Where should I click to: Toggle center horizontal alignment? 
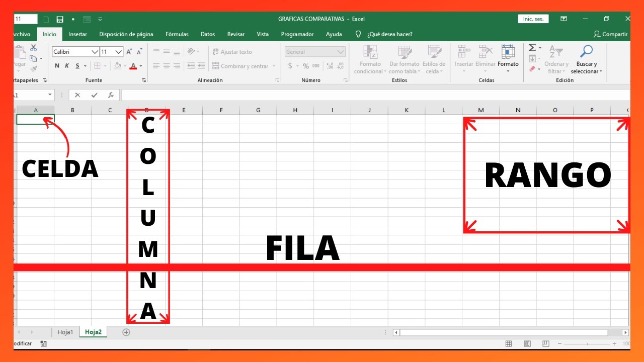click(x=167, y=66)
